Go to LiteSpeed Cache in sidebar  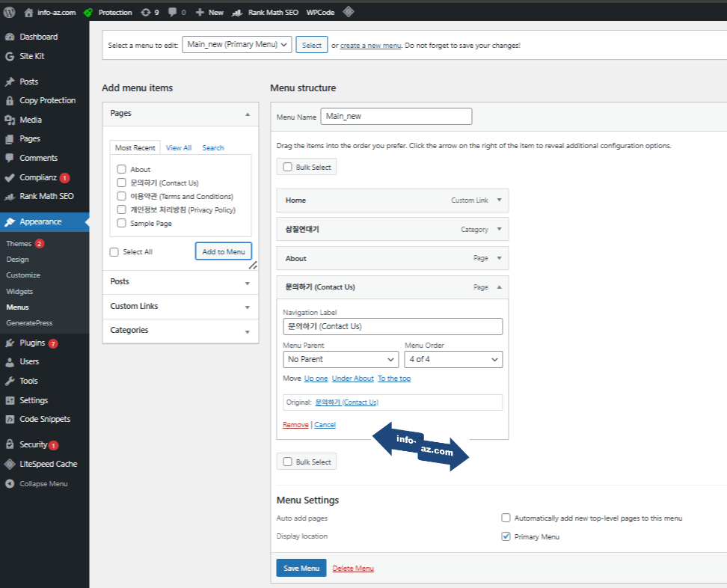coord(48,464)
